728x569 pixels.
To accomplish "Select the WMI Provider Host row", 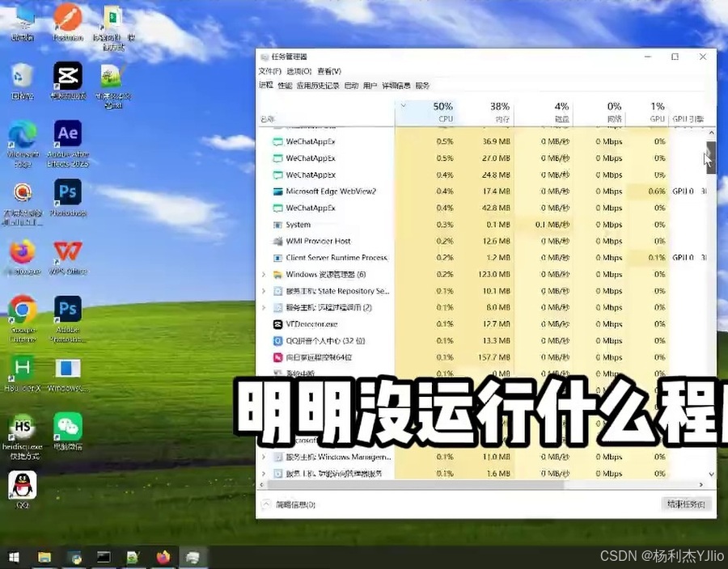I will 482,241.
